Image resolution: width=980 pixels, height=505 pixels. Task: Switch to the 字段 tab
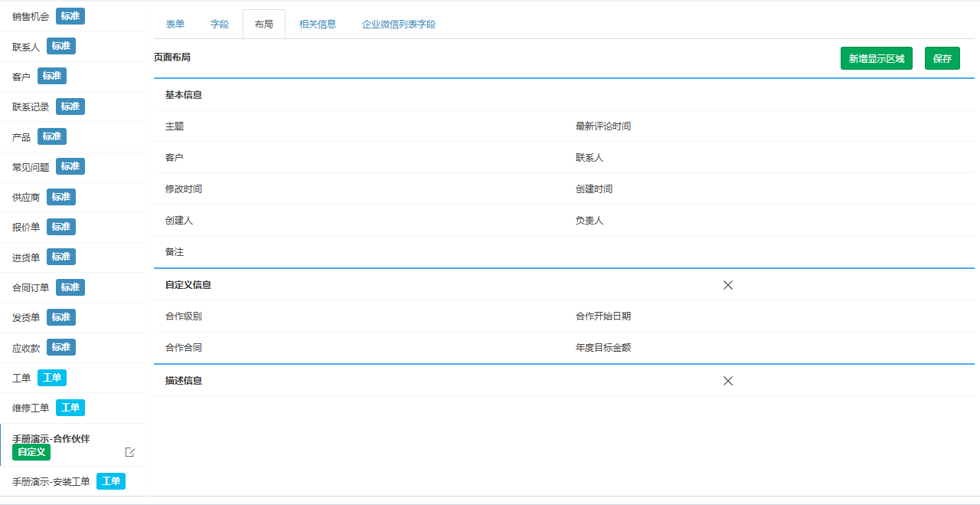[220, 24]
